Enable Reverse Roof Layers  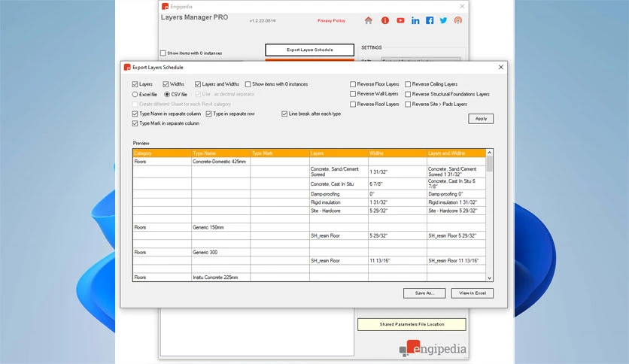click(x=353, y=105)
